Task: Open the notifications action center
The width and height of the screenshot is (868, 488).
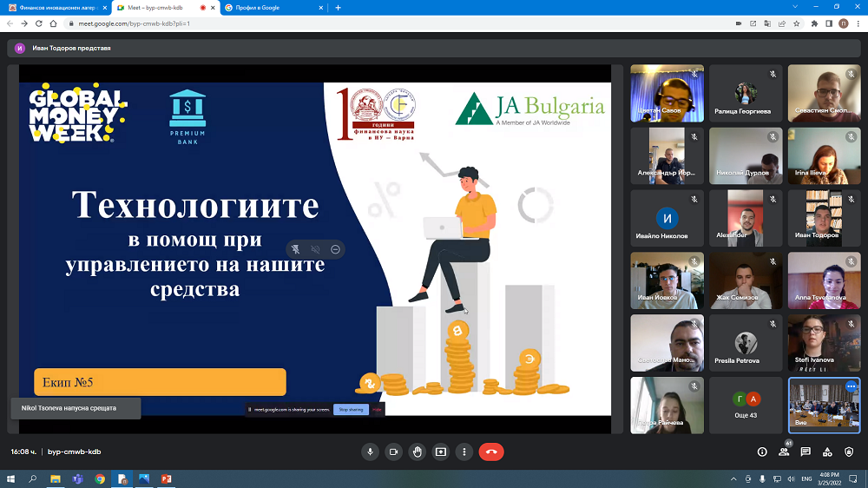Action: click(x=853, y=479)
